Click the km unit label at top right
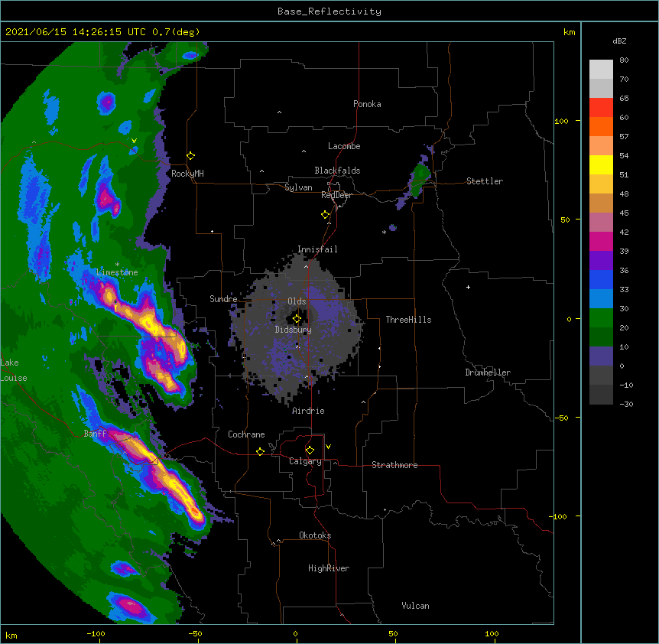The height and width of the screenshot is (644, 659). point(569,32)
